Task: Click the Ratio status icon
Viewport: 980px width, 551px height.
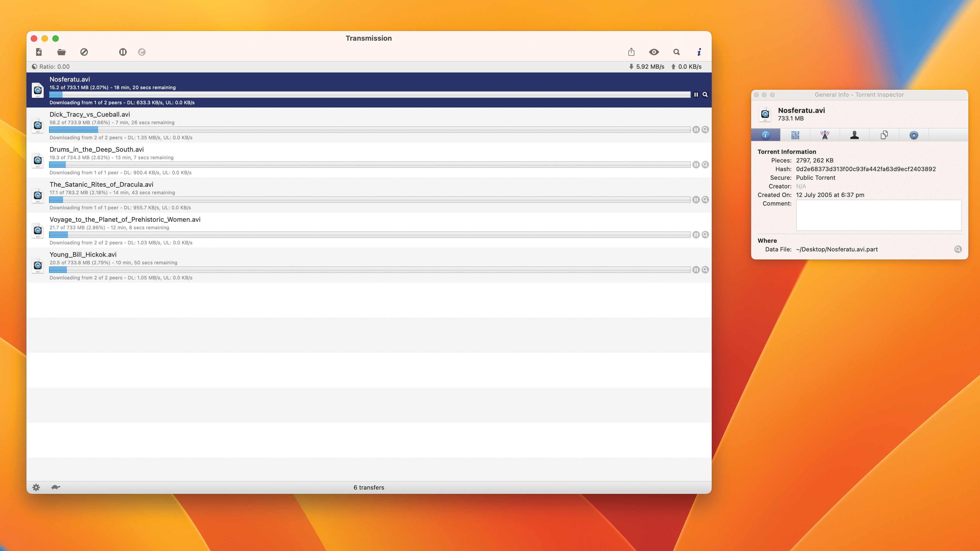Action: (35, 67)
